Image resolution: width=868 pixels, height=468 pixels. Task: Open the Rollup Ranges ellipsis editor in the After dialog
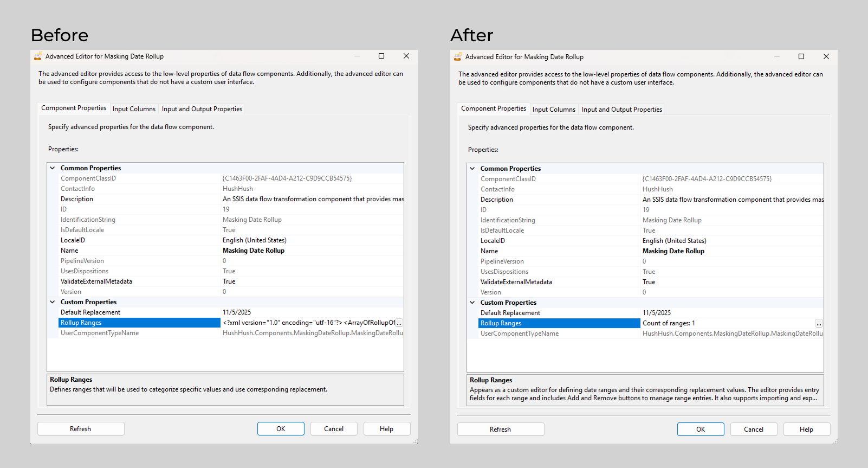pyautogui.click(x=818, y=323)
